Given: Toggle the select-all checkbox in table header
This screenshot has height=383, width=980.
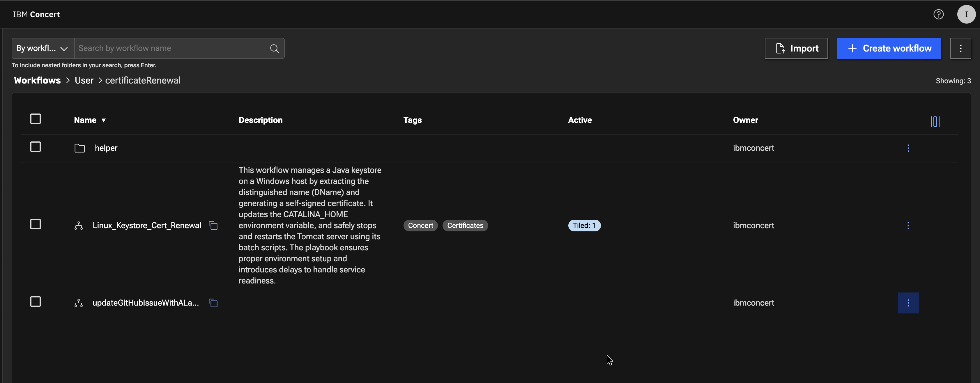Looking at the screenshot, I should tap(36, 119).
